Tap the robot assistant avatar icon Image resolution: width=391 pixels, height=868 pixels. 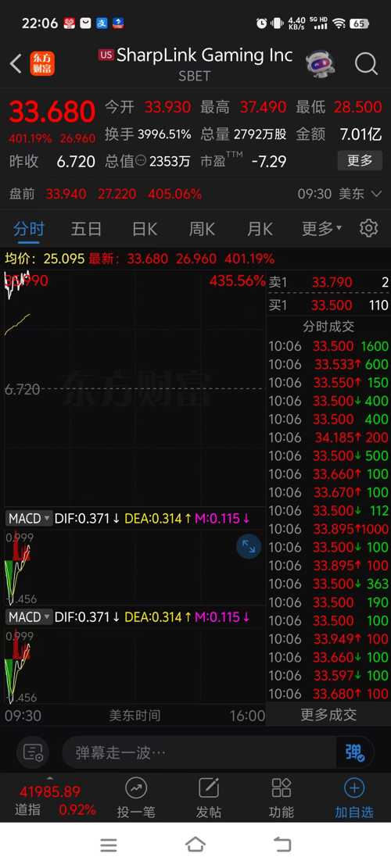[320, 64]
